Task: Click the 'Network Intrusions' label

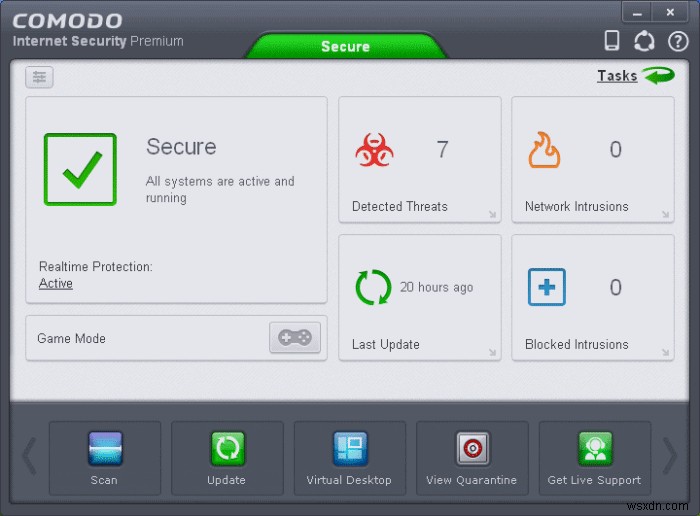Action: [577, 206]
